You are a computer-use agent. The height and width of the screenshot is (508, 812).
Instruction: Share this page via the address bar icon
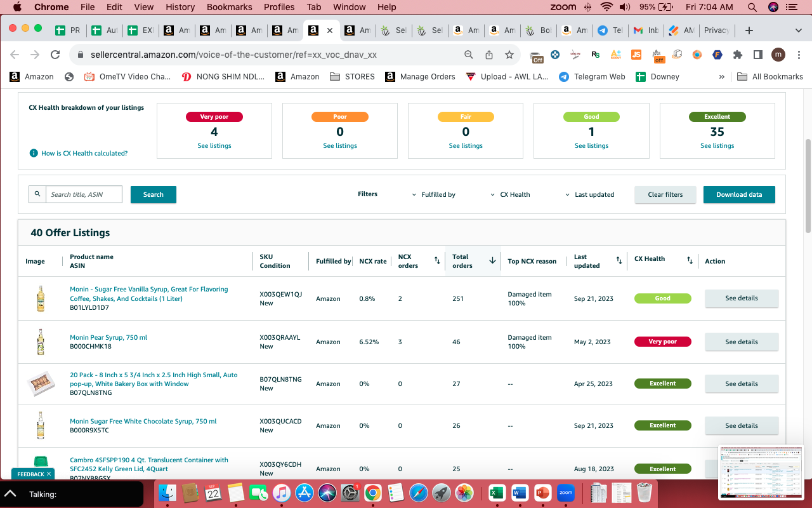(489, 55)
